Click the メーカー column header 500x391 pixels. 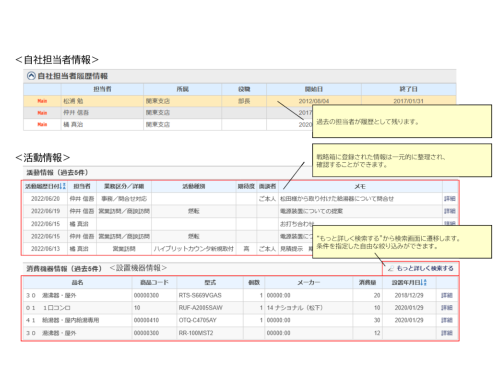click(x=308, y=282)
